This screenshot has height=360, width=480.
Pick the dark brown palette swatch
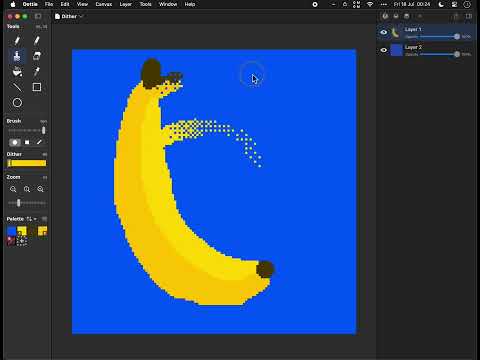pyautogui.click(x=32, y=231)
